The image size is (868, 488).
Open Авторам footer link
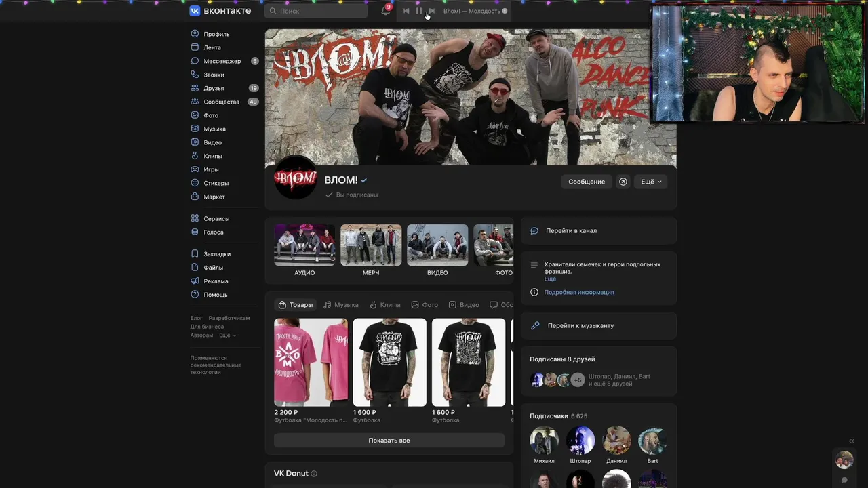pyautogui.click(x=201, y=335)
